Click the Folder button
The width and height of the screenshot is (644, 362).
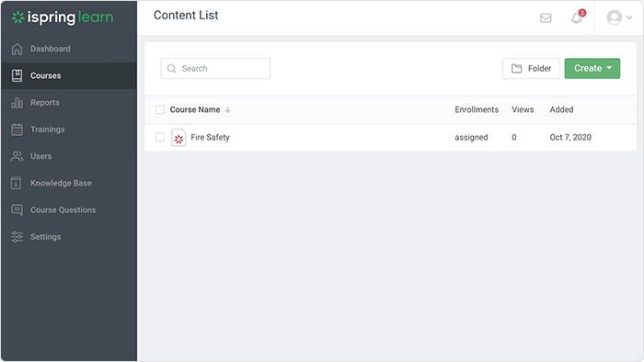coord(531,69)
